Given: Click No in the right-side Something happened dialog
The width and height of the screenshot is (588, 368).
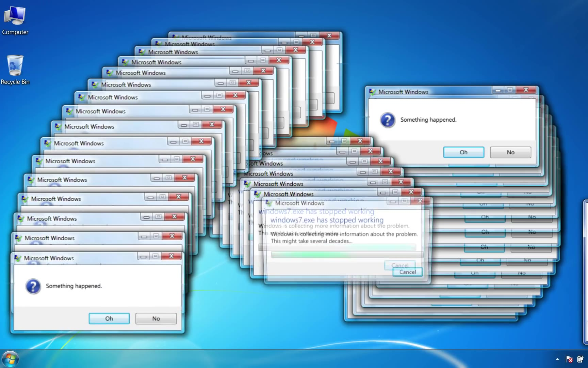Looking at the screenshot, I should tap(510, 152).
